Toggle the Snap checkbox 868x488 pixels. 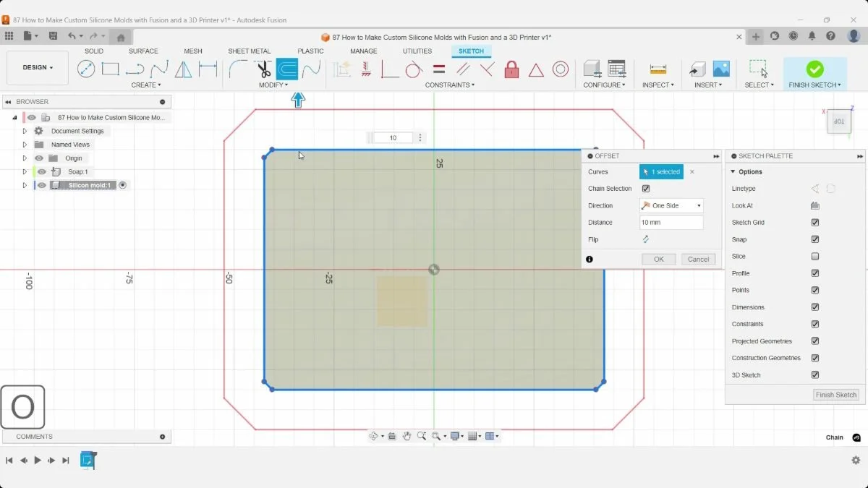[815, 239]
